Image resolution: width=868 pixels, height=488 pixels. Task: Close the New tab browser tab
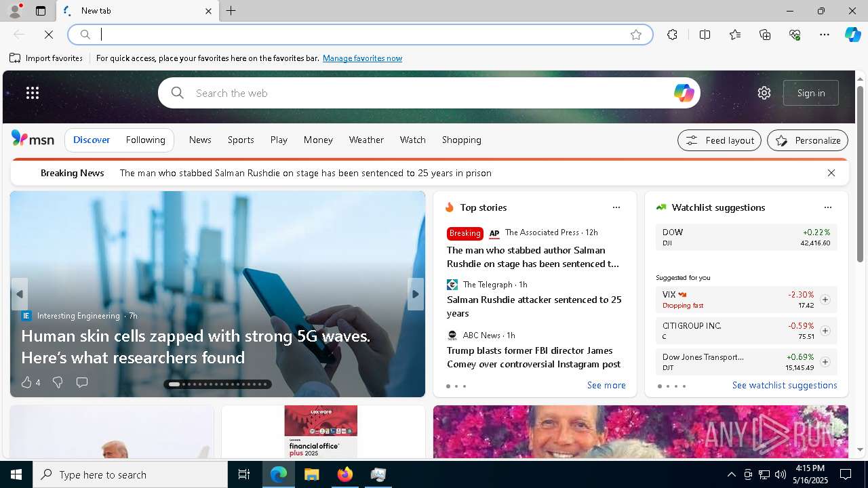209,11
